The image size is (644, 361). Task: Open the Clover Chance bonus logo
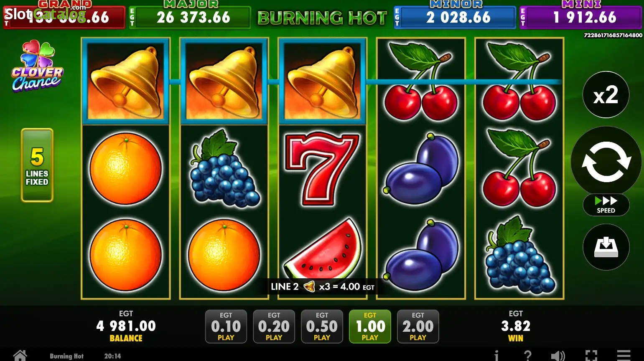coord(37,66)
